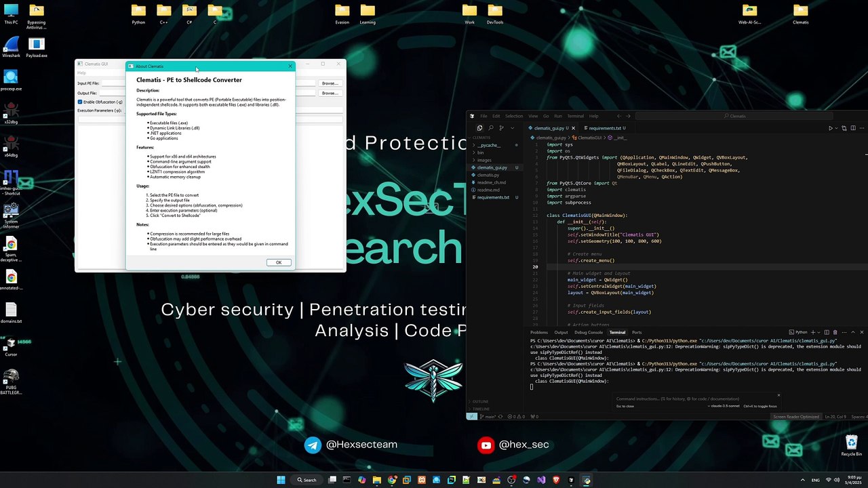Image resolution: width=868 pixels, height=488 pixels.
Task: Open readme.md in the file explorer
Action: (x=488, y=190)
